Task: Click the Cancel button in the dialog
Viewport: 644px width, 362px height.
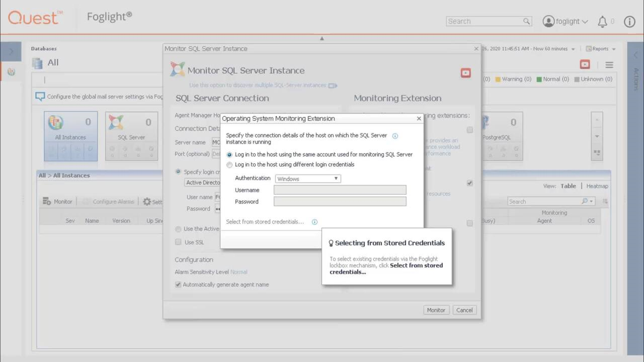Action: pyautogui.click(x=464, y=310)
